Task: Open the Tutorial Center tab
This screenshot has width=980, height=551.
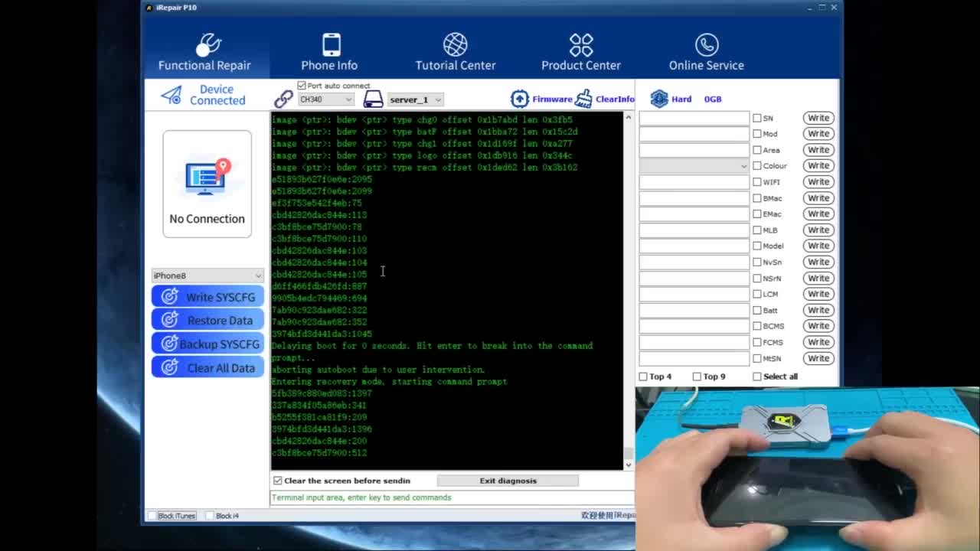Action: [x=456, y=52]
